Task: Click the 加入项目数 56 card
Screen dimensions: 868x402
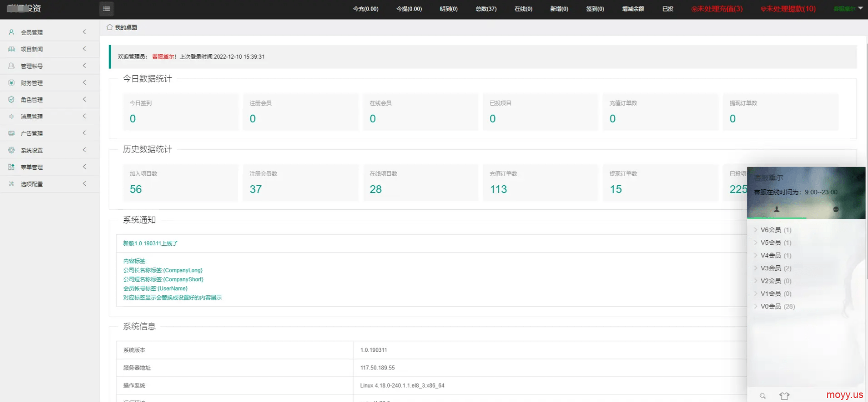Action: [x=180, y=182]
